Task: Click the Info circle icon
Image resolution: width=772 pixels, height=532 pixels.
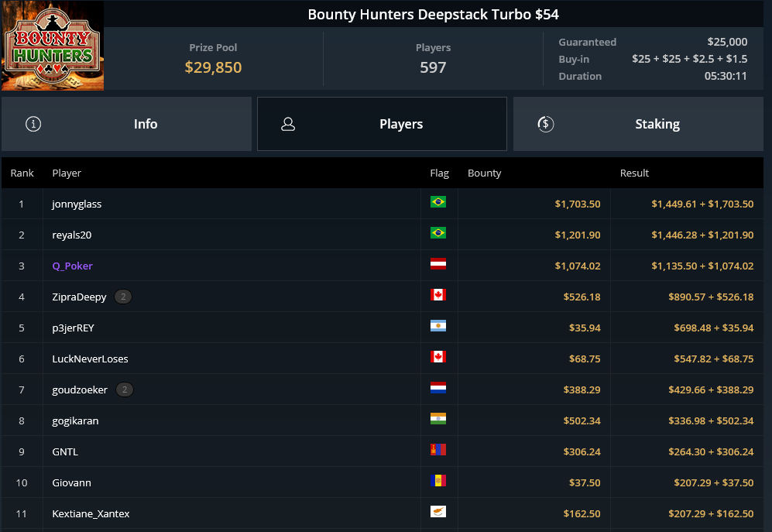Action: tap(33, 124)
